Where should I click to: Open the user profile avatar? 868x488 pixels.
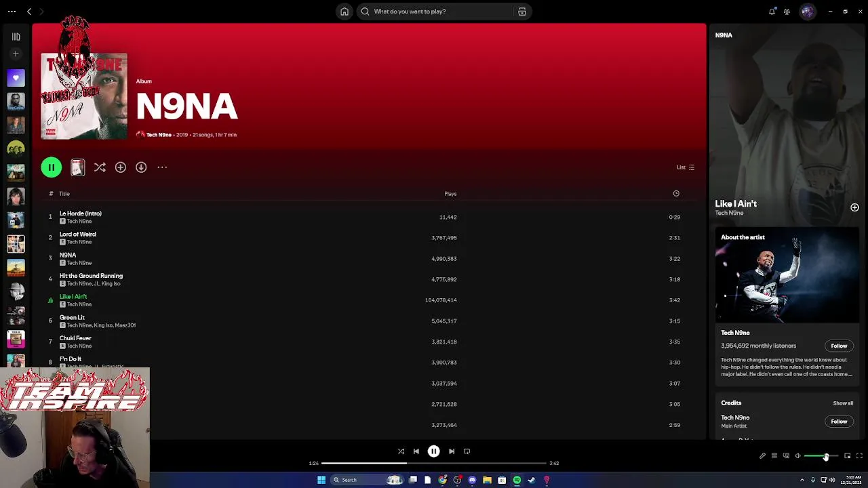click(x=807, y=12)
